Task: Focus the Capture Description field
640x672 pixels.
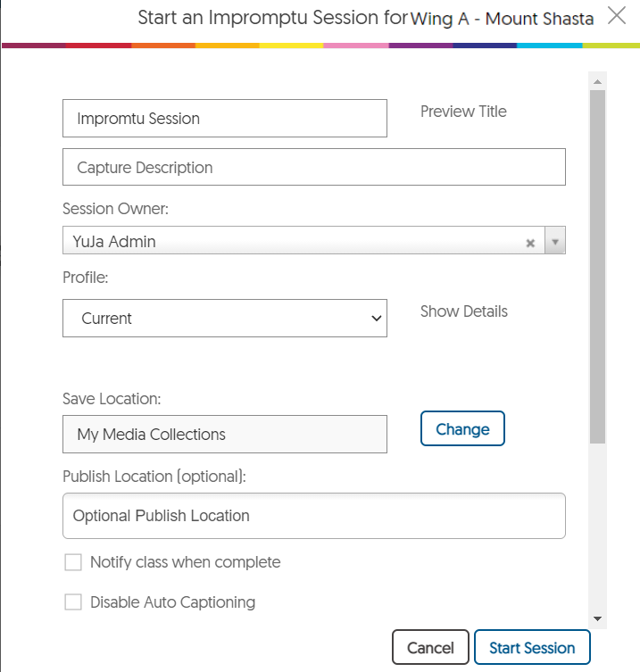Action: coord(313,167)
